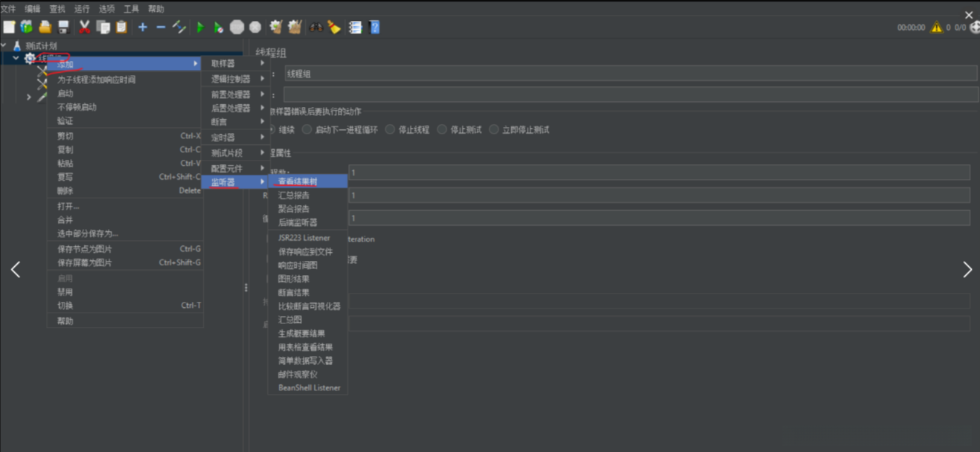Open the 监听器 submenu entry

[x=236, y=182]
